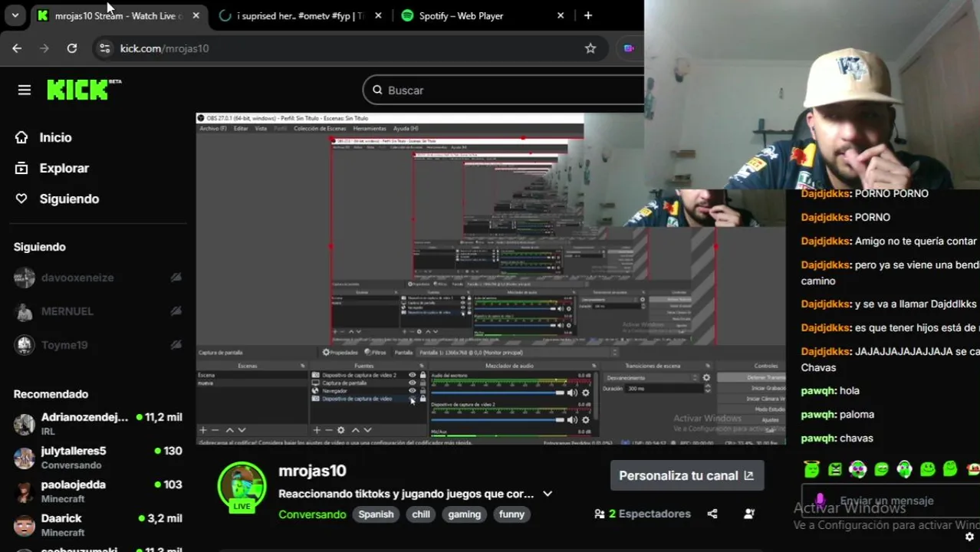Adjust 'Audio del escritorio' volume slider
The height and width of the screenshot is (552, 980).
[x=498, y=393]
